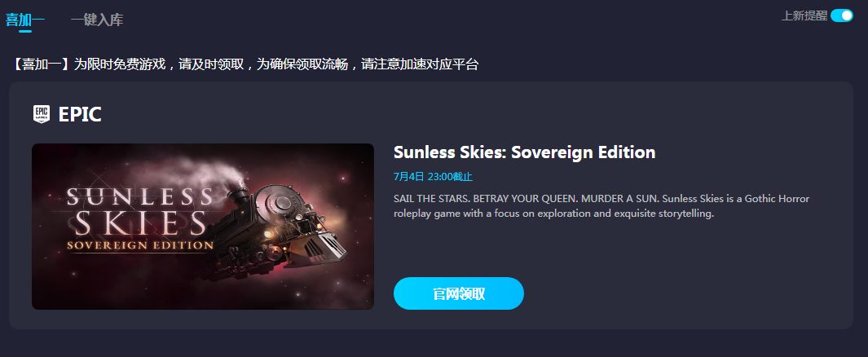Viewport: 868px width, 357px height.
Task: Click the white knob of the 上新提醒 toggle
Action: pos(847,15)
